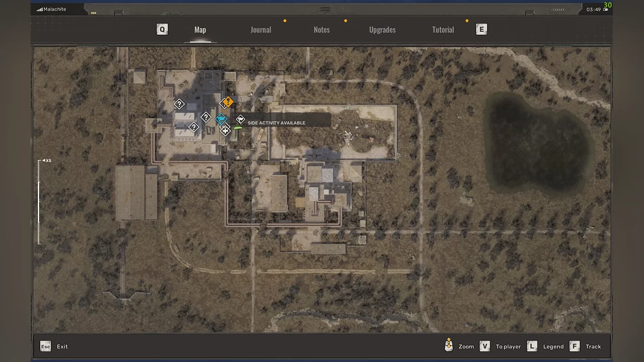Switch to the Notes tab
Screen dimensions: 644x362
[x=321, y=30]
